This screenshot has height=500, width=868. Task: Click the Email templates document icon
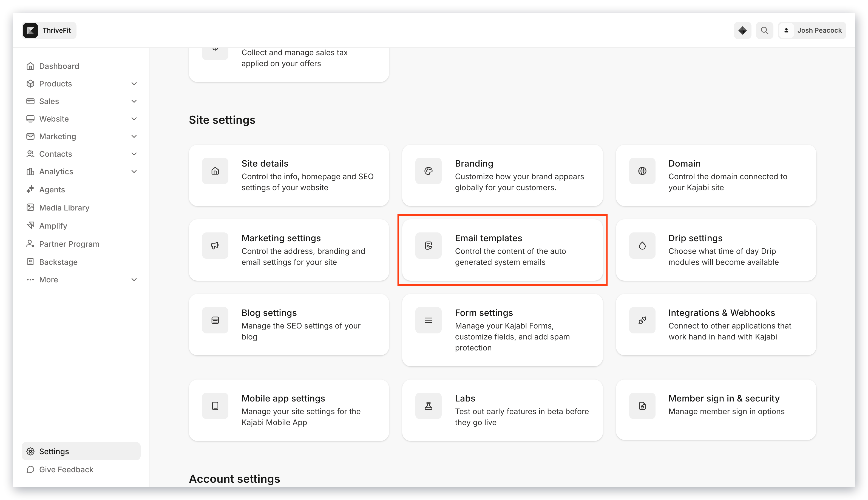[x=428, y=245]
